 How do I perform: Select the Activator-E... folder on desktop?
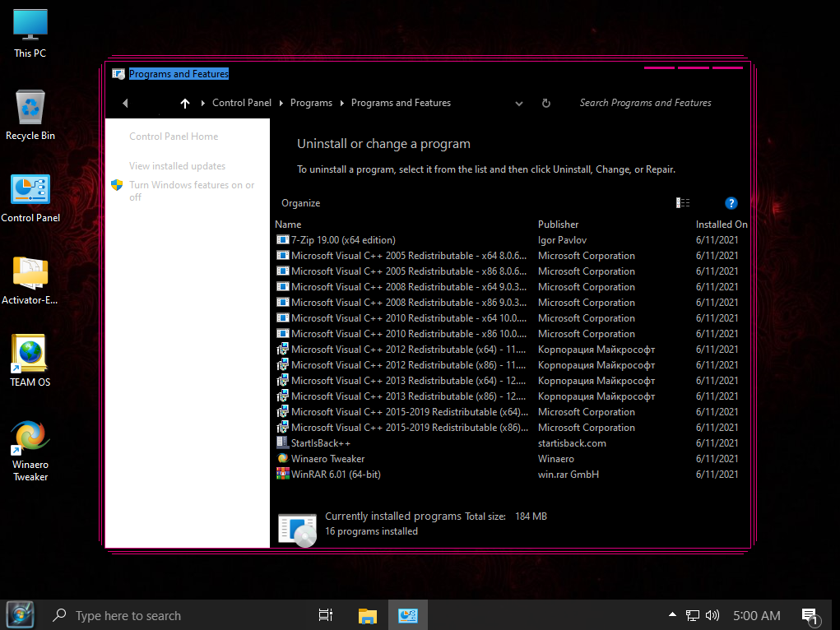(x=30, y=280)
